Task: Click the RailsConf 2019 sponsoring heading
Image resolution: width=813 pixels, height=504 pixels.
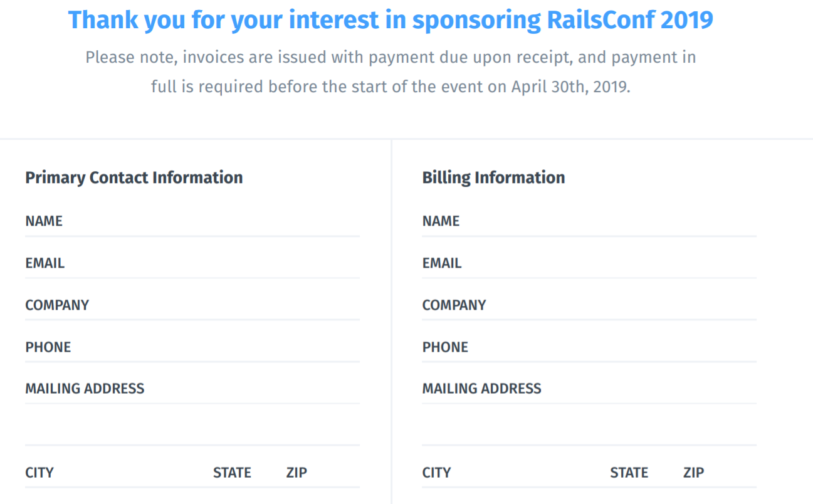Action: coord(390,20)
